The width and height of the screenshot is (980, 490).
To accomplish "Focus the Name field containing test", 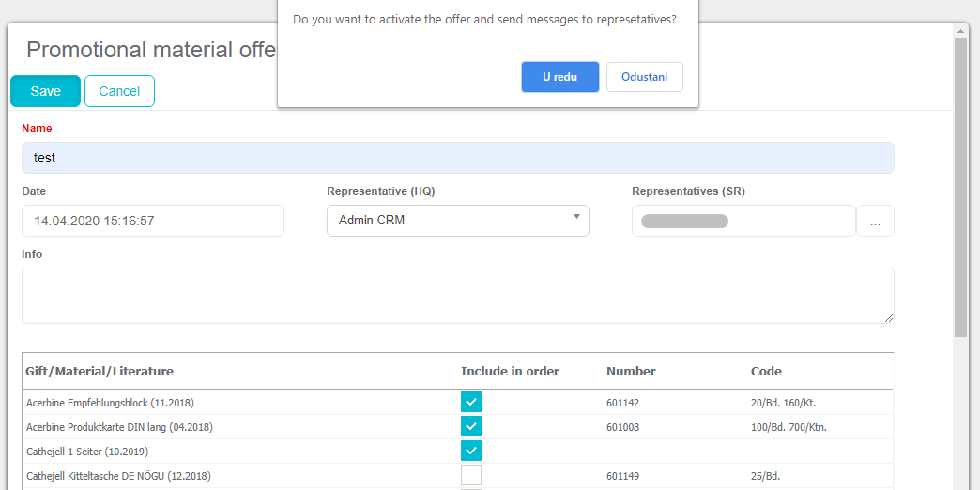I will pyautogui.click(x=457, y=158).
